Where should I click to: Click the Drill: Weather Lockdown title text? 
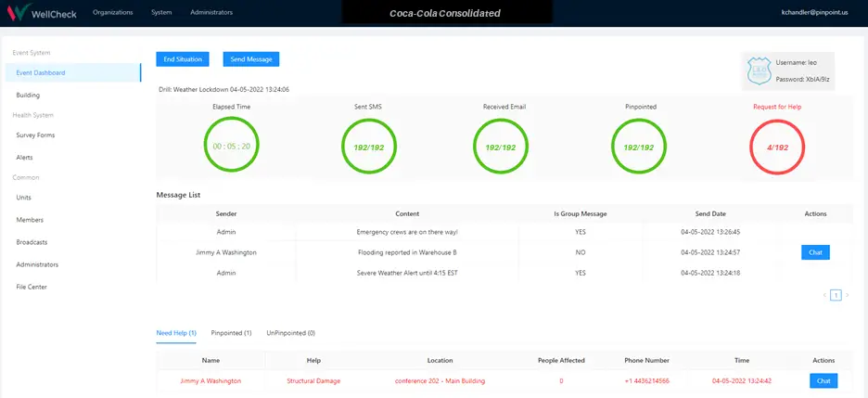pos(223,89)
